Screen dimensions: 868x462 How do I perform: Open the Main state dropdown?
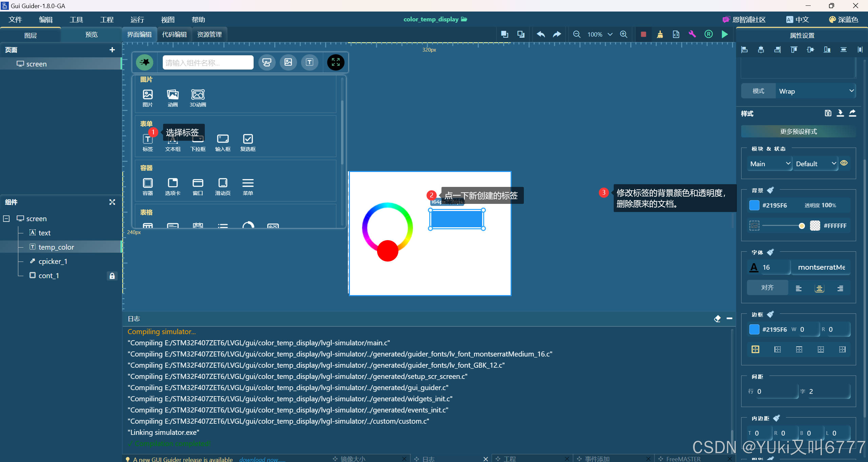pyautogui.click(x=769, y=164)
